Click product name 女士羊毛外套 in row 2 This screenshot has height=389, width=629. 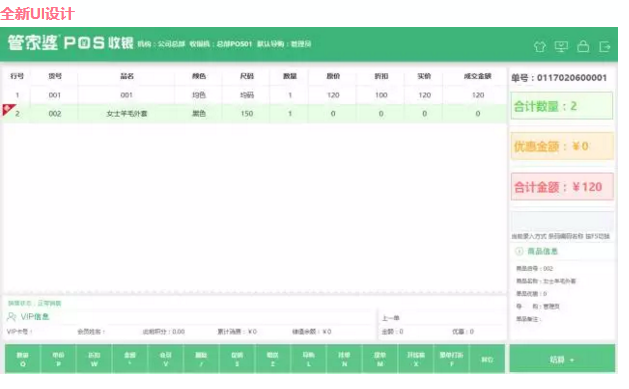click(x=127, y=114)
